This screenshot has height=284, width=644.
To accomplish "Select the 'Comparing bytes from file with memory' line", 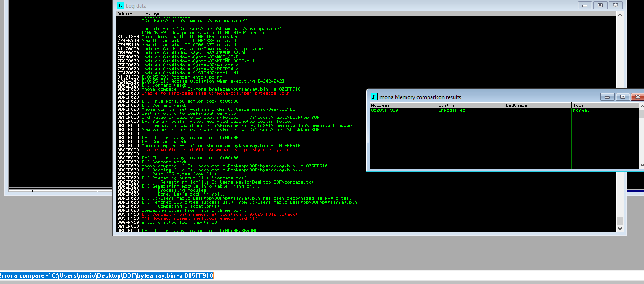I will (194, 210).
